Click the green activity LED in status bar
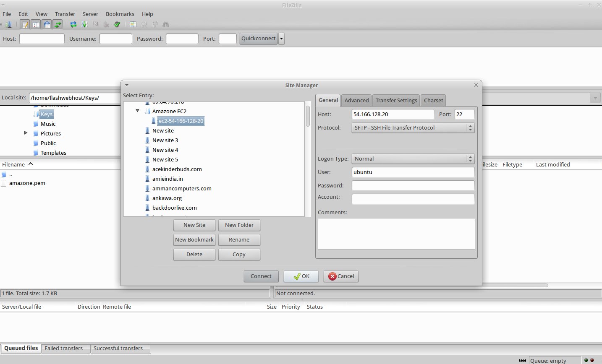Viewport: 602px width, 364px height. tap(586, 360)
